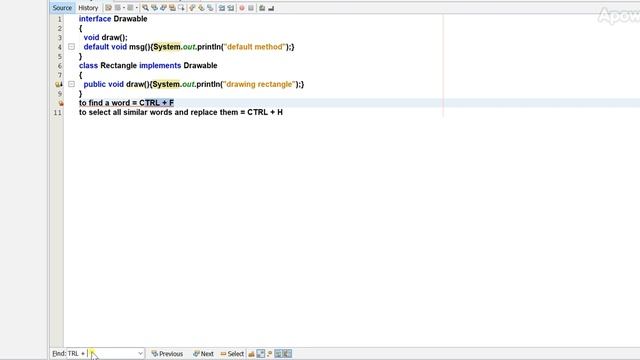Click the Forward navigation toolbar icon
The height and width of the screenshot is (360, 640).
coord(130,8)
